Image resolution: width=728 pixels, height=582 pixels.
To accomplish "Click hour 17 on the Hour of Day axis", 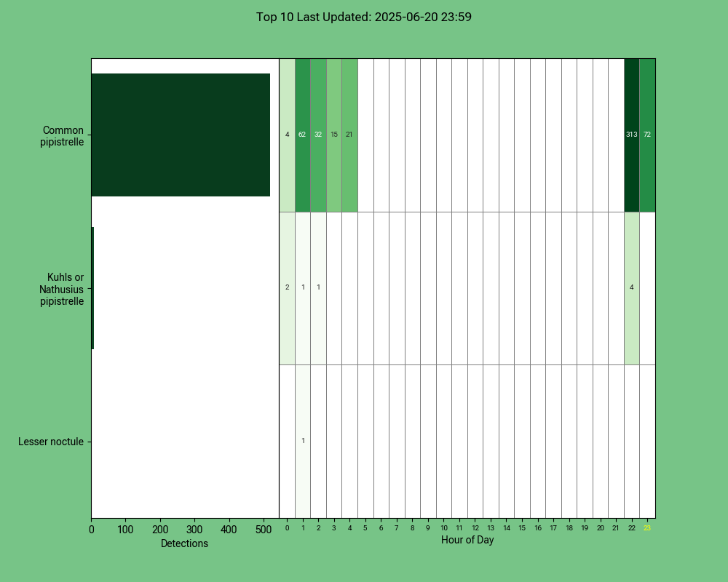I will click(x=553, y=528).
